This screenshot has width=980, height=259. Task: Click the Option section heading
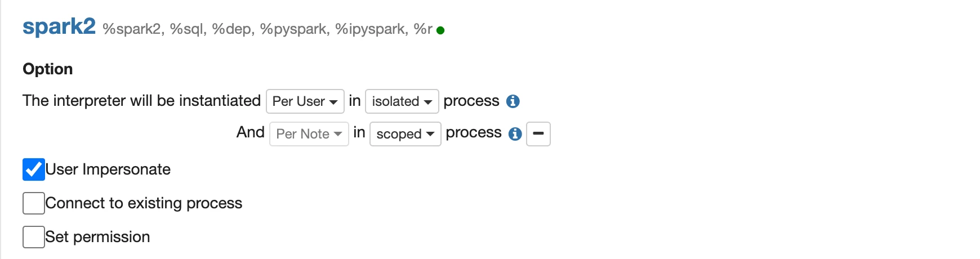[x=48, y=69]
